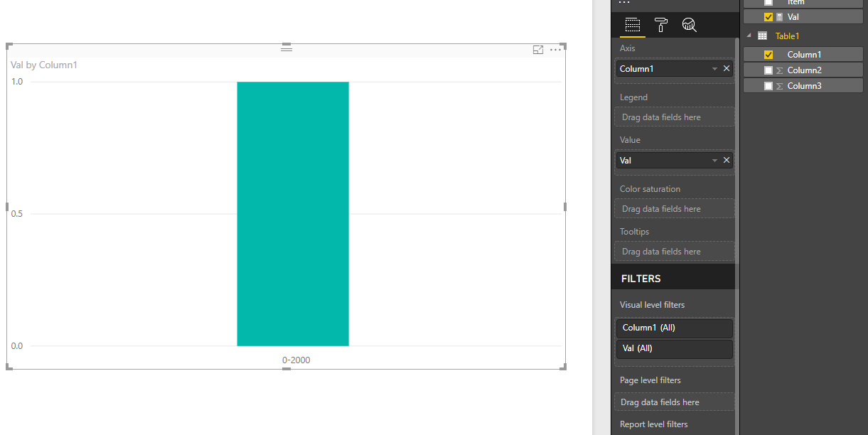This screenshot has height=435, width=868.
Task: Click the visual's right-edge resize handle
Action: tap(565, 207)
